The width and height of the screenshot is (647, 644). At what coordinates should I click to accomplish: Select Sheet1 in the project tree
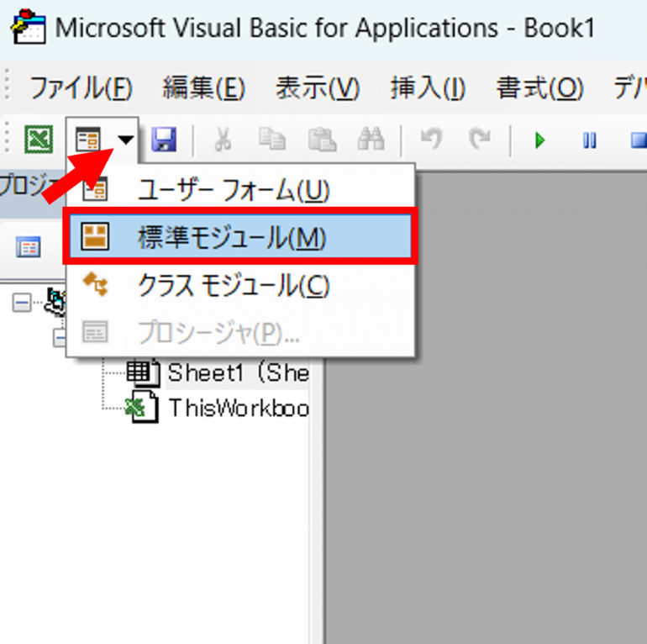coord(238,372)
